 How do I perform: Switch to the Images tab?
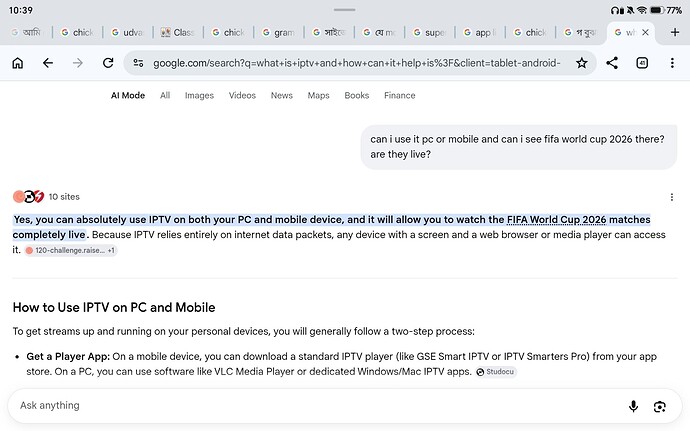click(199, 96)
